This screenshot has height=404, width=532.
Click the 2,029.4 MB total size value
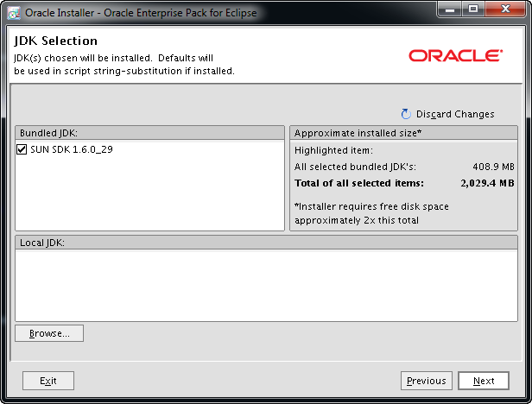[487, 183]
